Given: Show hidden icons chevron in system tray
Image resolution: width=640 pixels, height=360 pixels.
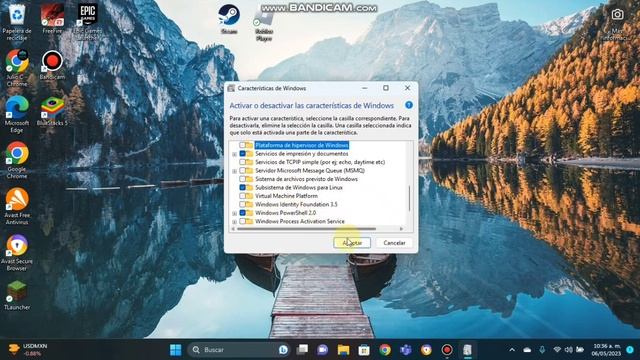Looking at the screenshot, I should 512,350.
